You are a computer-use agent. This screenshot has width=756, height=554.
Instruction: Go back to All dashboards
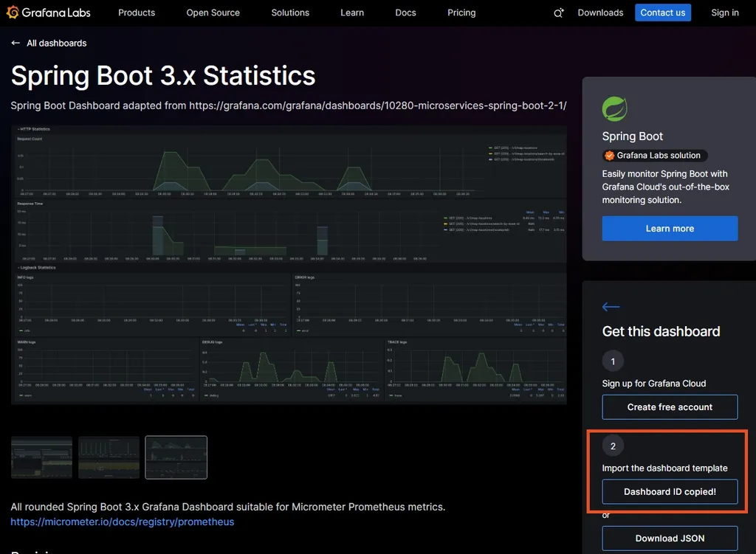click(56, 44)
